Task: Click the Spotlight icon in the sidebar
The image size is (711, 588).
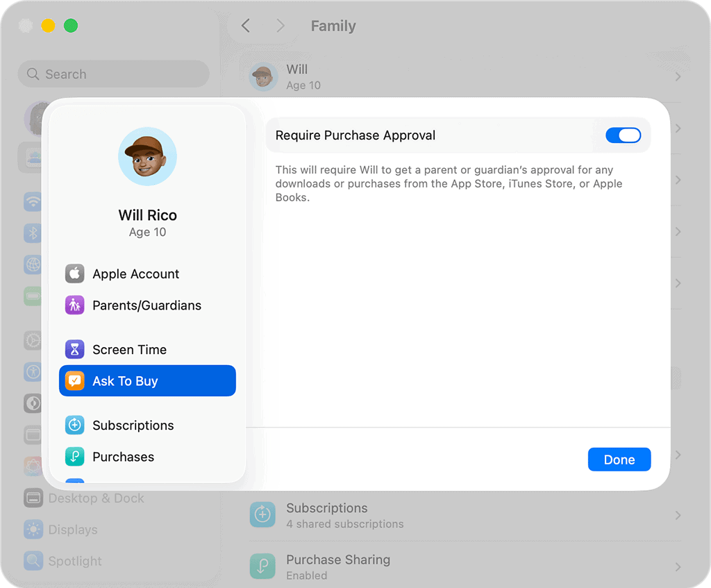Action: [x=33, y=561]
